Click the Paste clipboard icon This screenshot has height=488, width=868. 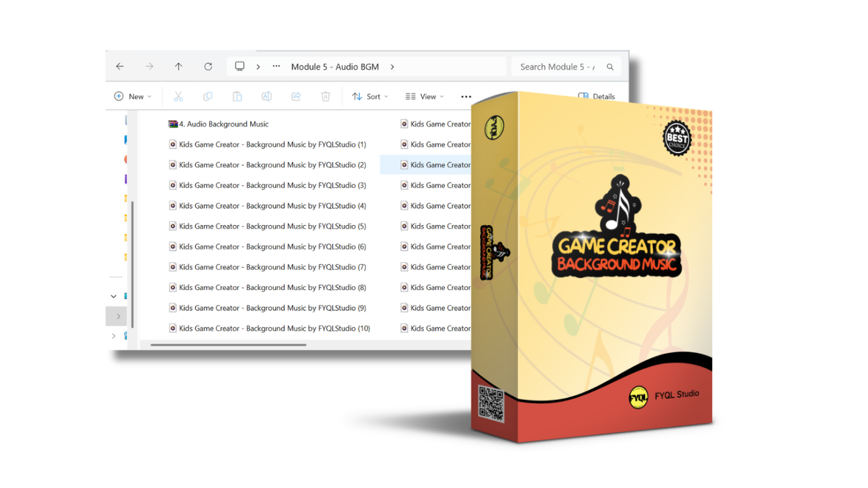(x=237, y=96)
